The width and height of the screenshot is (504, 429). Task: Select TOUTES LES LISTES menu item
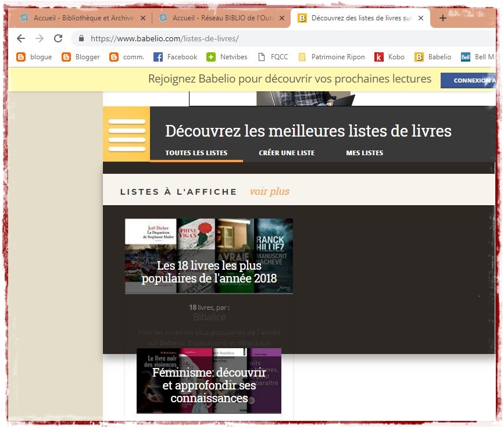click(x=196, y=153)
